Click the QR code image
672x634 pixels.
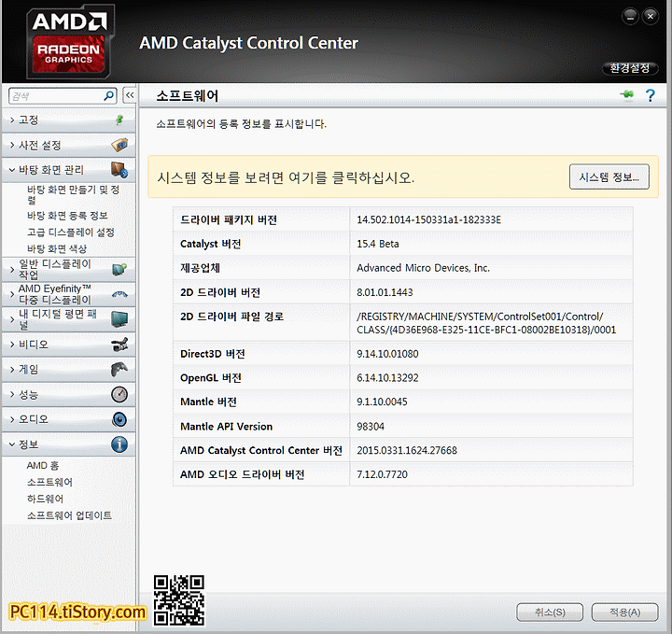pyautogui.click(x=179, y=600)
